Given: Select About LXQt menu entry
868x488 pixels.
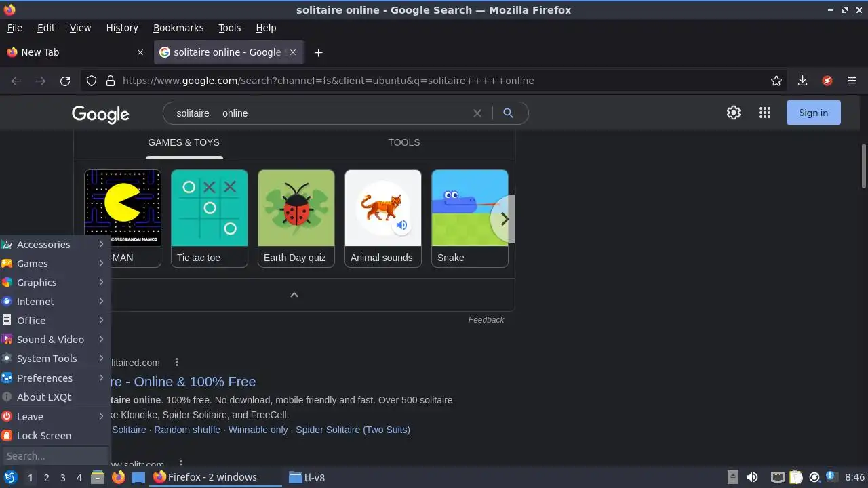Looking at the screenshot, I should [54, 397].
